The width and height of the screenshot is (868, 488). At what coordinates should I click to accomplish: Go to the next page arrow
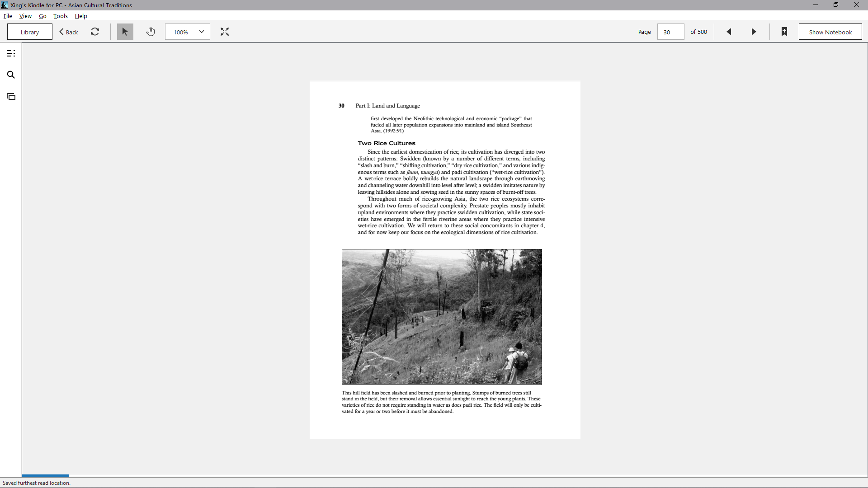coord(754,32)
